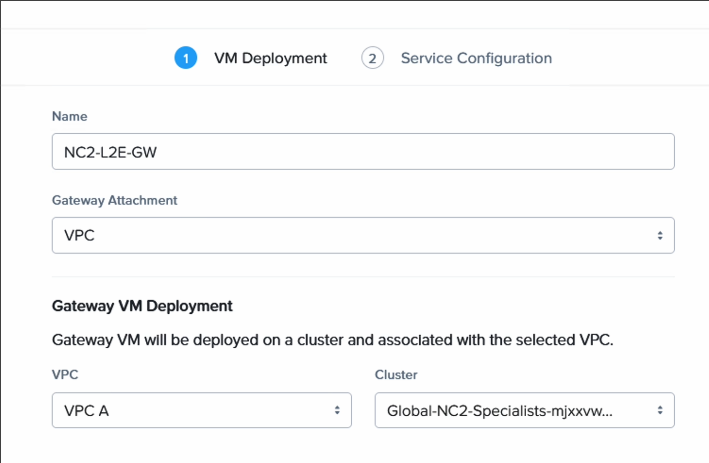The width and height of the screenshot is (709, 463).
Task: Click the Name field label
Action: (x=70, y=116)
